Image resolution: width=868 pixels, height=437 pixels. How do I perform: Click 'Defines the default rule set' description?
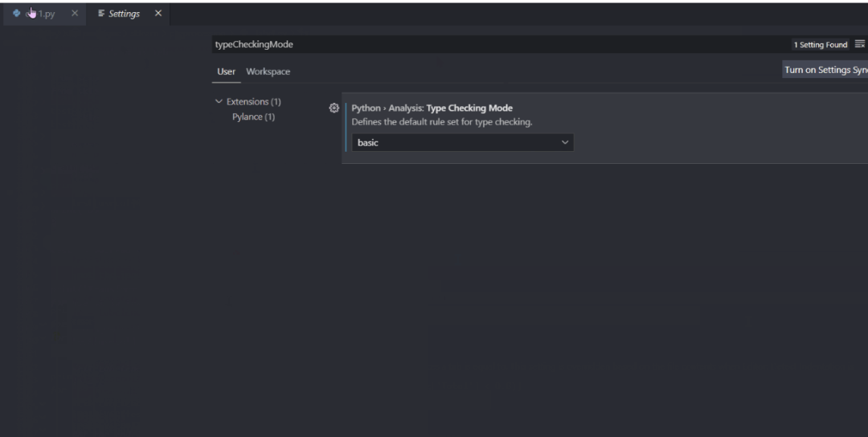(442, 121)
